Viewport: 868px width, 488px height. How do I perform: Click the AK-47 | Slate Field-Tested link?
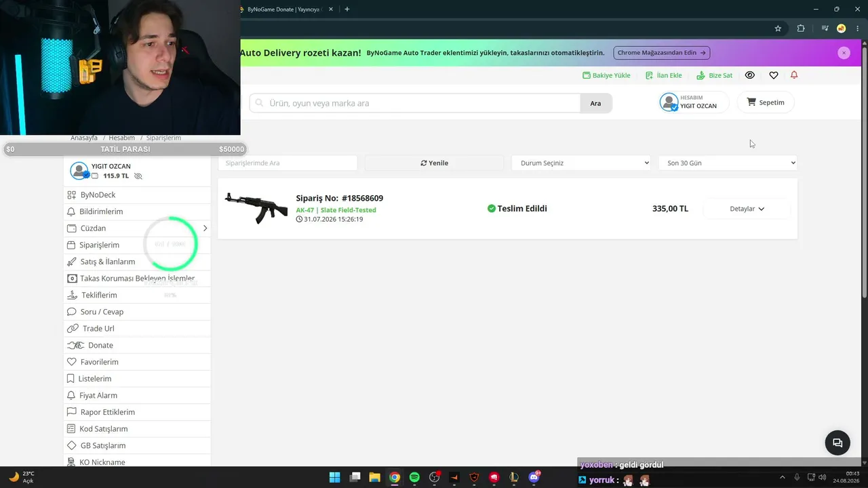click(336, 210)
